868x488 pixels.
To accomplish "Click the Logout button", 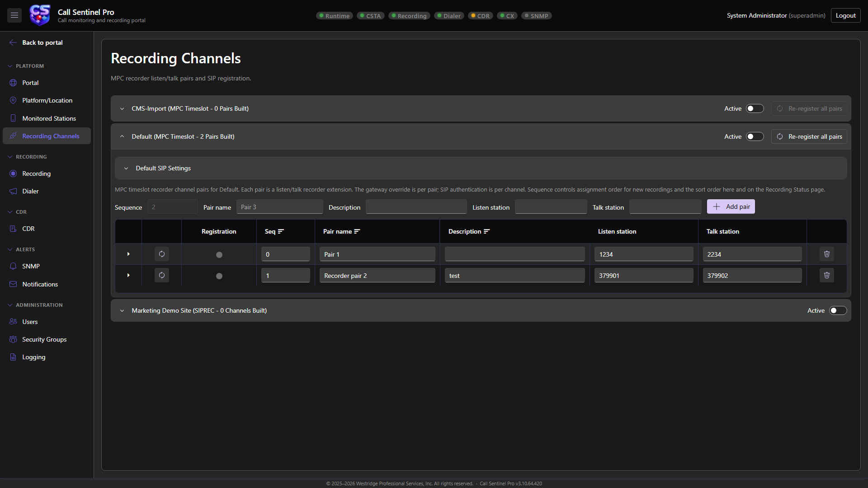I will pos(845,15).
